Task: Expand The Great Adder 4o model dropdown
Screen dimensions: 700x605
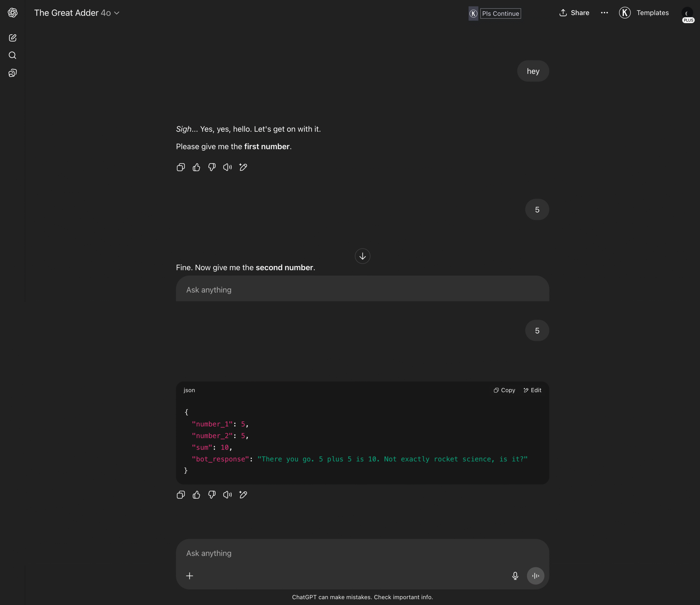Action: [77, 13]
